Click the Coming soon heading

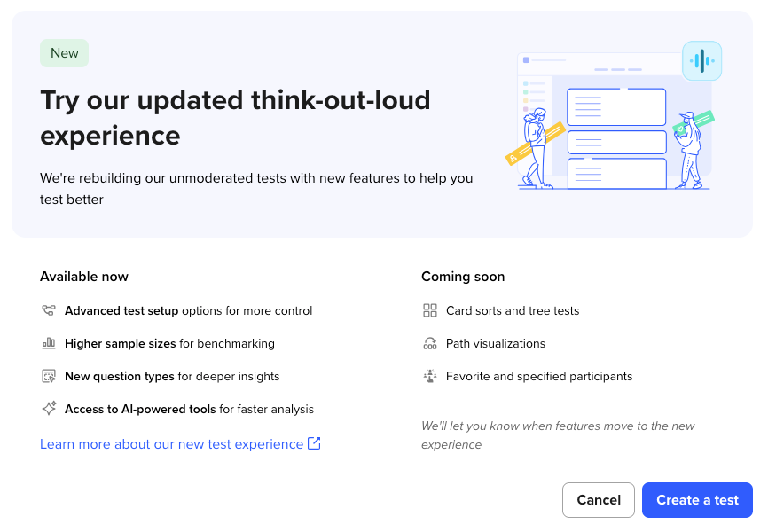tap(463, 277)
